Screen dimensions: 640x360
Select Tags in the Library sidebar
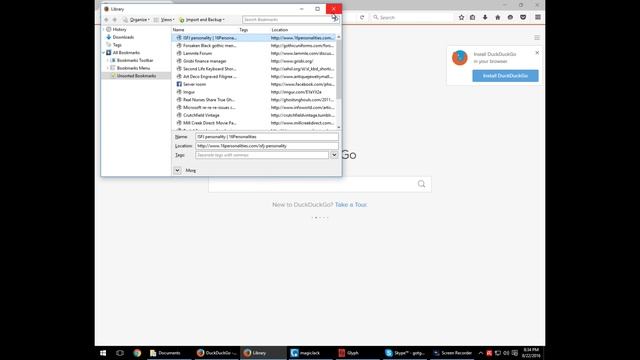(x=117, y=45)
